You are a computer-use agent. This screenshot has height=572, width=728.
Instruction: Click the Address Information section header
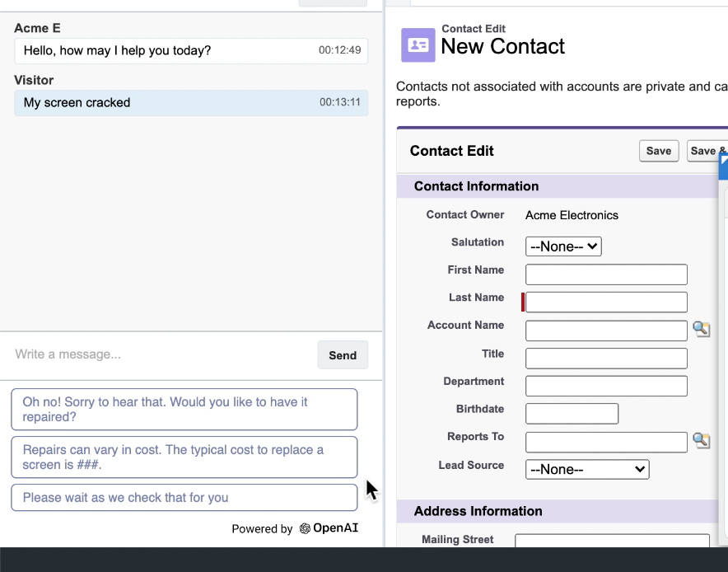(558, 511)
